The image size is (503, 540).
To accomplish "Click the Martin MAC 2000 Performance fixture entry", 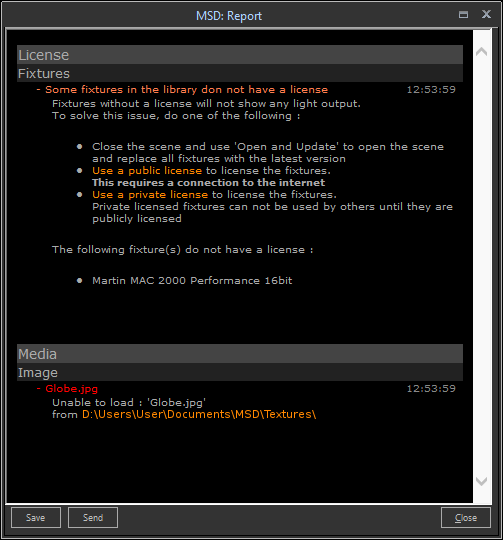I will [x=192, y=281].
